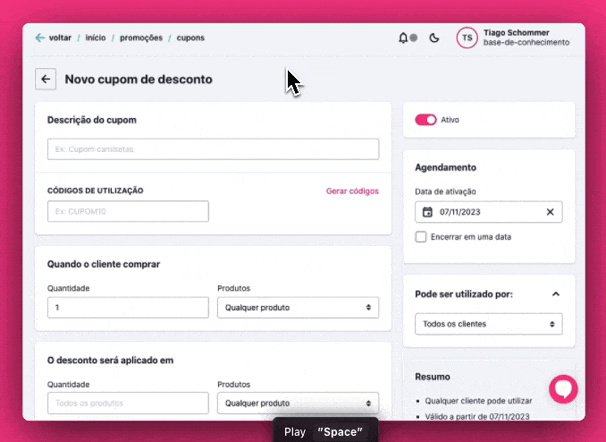Click the Ativo label text
606x442 pixels.
(x=450, y=120)
